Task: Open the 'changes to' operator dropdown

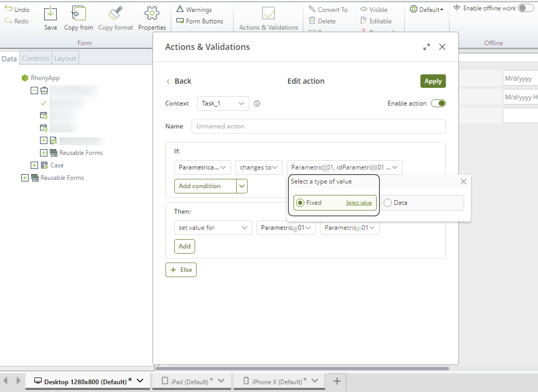Action: click(258, 167)
